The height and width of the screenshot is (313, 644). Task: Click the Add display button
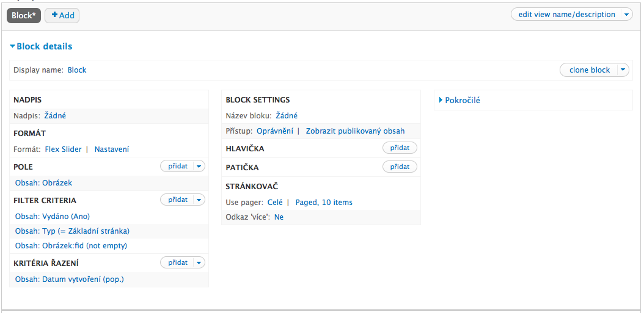click(x=62, y=15)
